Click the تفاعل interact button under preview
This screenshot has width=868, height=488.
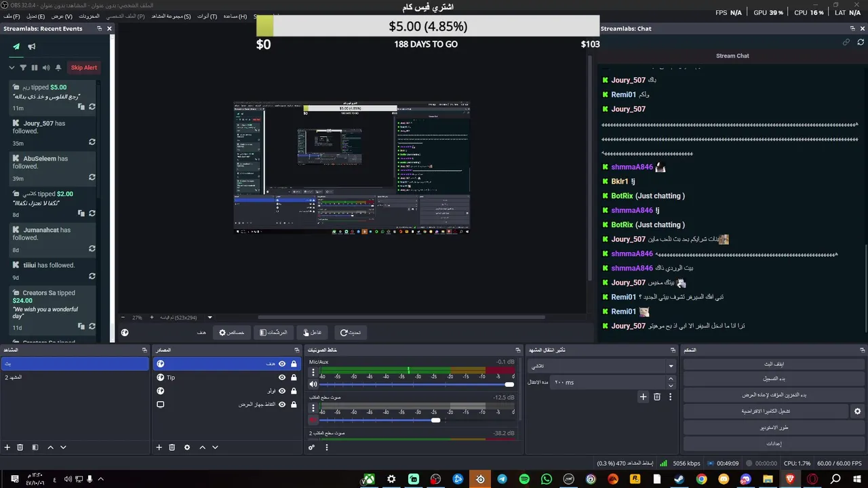(313, 332)
